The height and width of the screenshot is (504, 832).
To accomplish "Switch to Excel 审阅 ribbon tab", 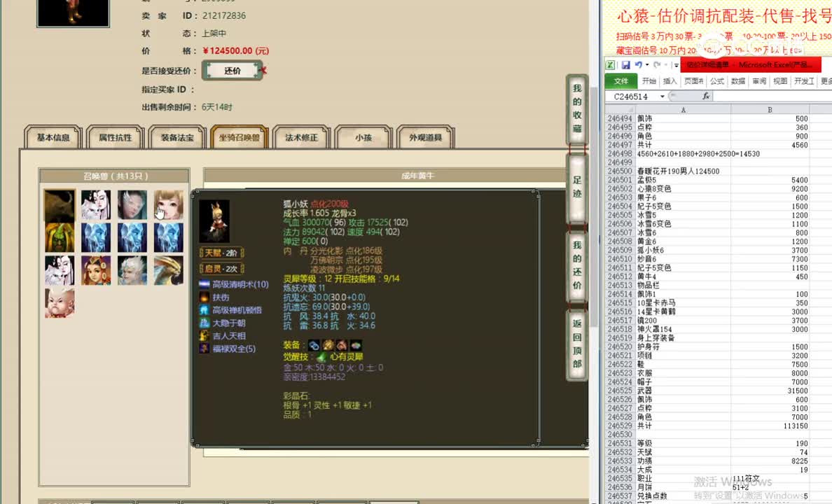I will 759,81.
